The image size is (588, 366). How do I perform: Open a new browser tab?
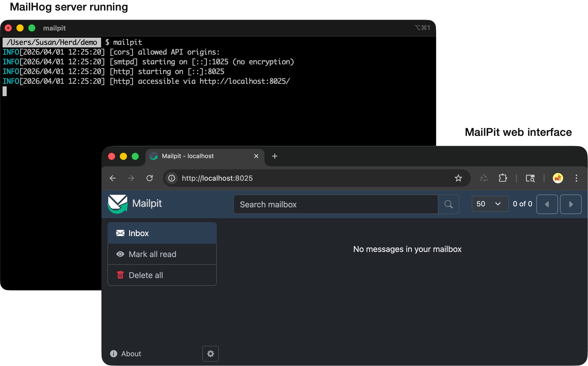coord(275,156)
